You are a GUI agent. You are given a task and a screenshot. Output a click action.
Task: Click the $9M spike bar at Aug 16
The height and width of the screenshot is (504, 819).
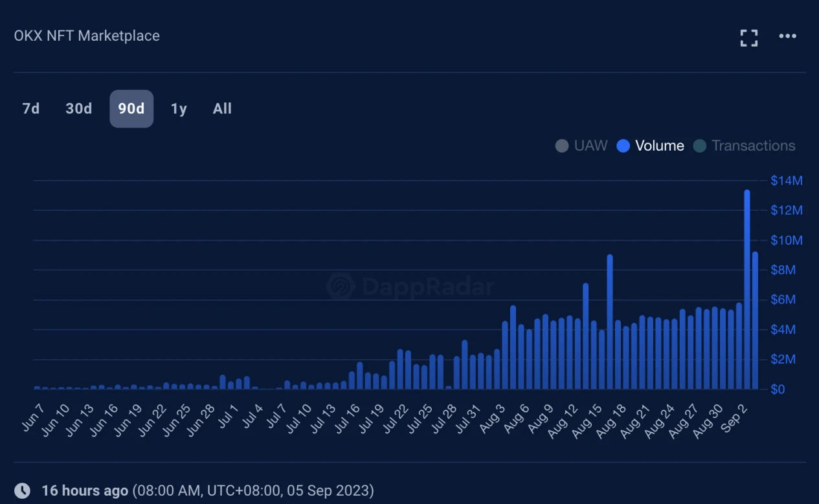click(610, 322)
